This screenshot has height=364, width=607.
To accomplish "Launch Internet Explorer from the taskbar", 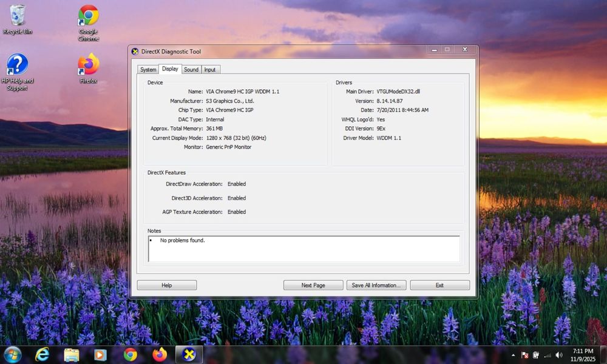I will (x=42, y=355).
